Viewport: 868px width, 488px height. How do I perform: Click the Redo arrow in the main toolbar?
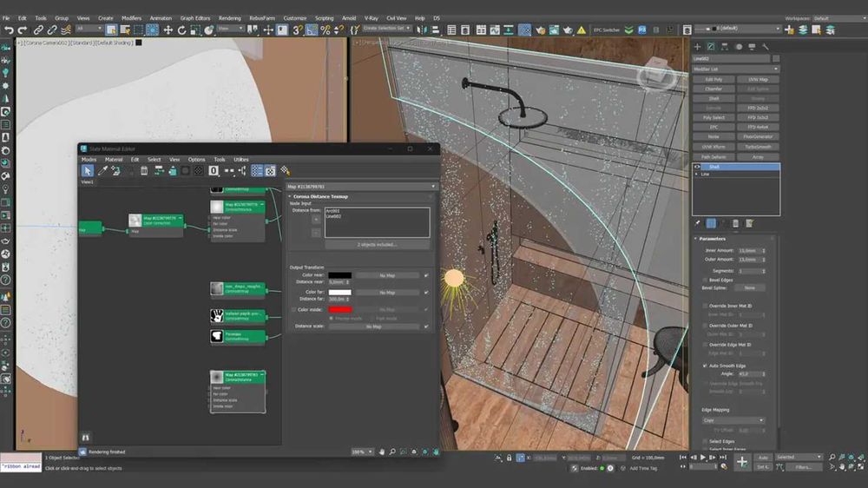23,30
